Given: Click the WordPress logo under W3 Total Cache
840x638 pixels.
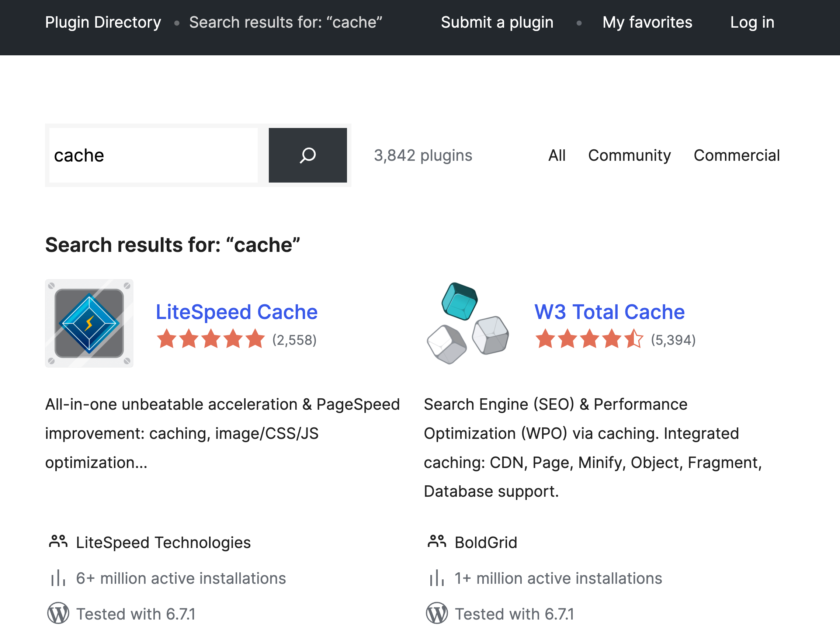Looking at the screenshot, I should pyautogui.click(x=437, y=613).
